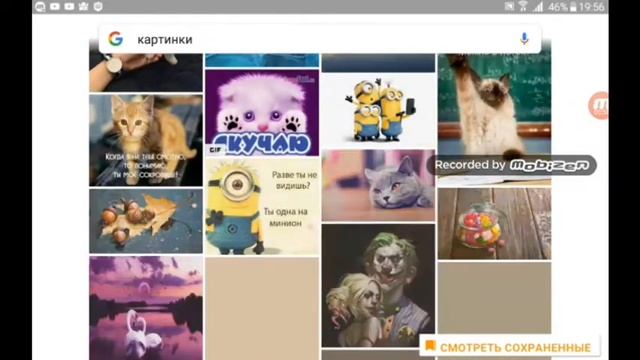Viewport: 640px width, 360px height.
Task: Open the gray cat lying down image
Action: [x=378, y=185]
